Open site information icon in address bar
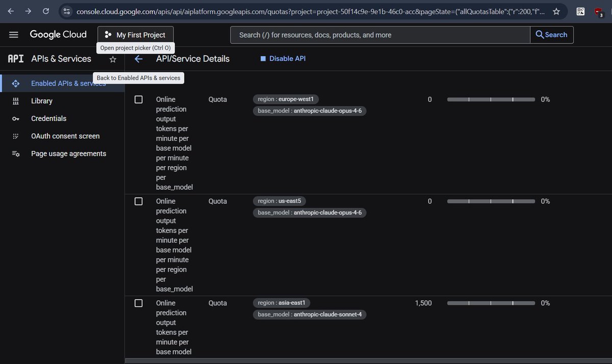Screen dimensions: 612x364 point(67,11)
